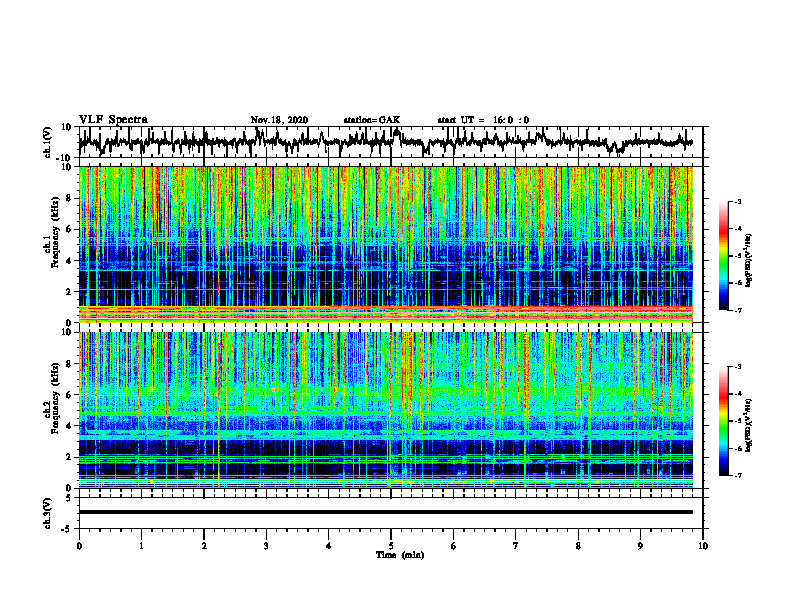Click the "start UT = 16:0 :0" text
792x612 pixels.
pyautogui.click(x=483, y=120)
